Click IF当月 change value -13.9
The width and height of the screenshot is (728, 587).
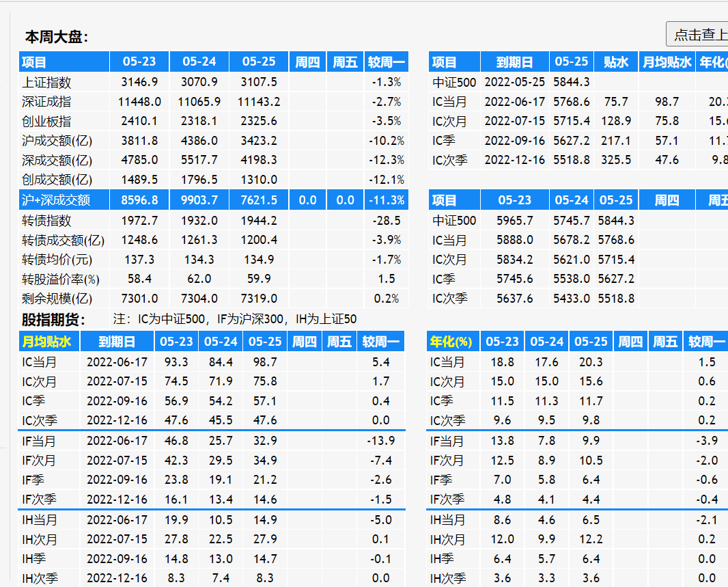(x=380, y=441)
